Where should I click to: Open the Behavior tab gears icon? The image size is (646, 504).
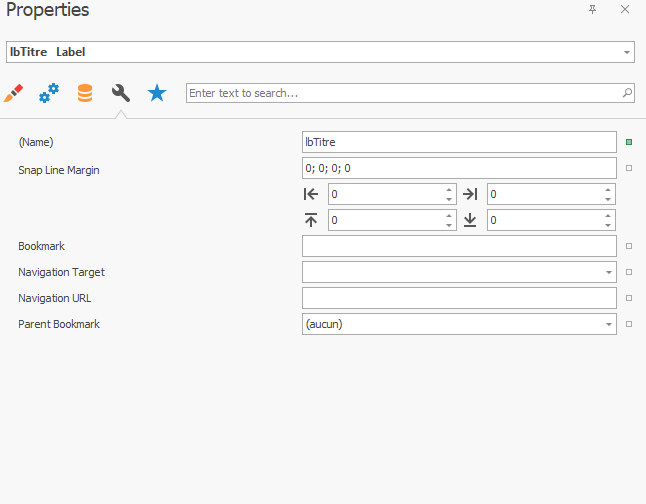click(49, 93)
